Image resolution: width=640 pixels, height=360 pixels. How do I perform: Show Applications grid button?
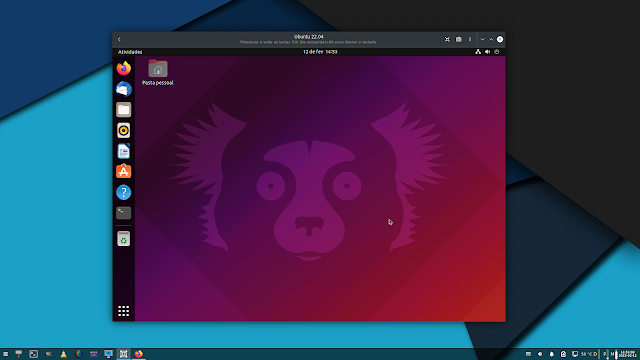tap(124, 311)
